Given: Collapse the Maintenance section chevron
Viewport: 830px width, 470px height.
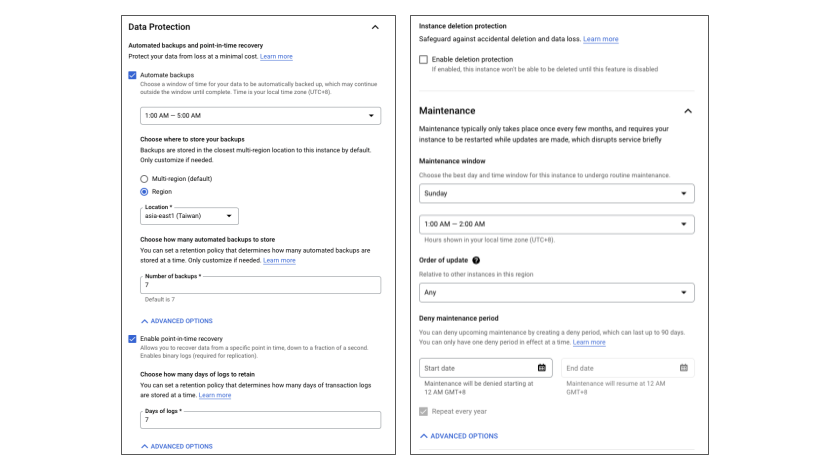Looking at the screenshot, I should coord(688,111).
